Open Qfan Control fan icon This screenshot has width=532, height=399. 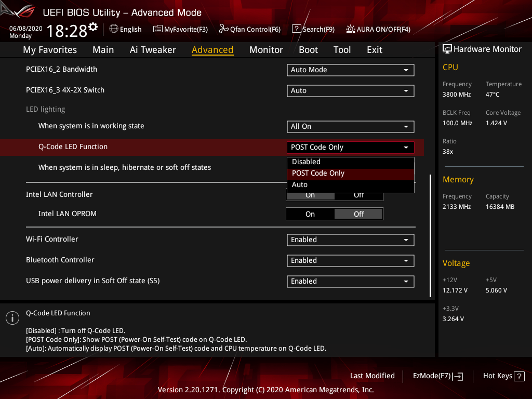[x=223, y=29]
